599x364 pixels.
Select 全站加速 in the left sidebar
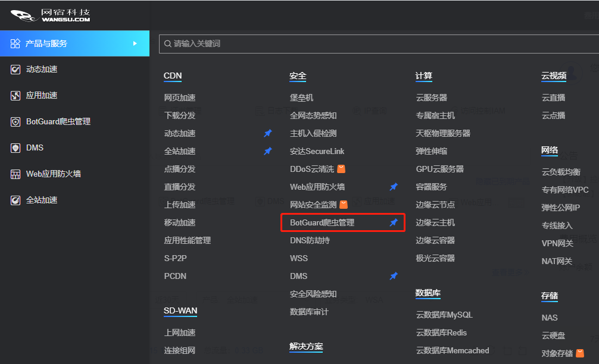pos(42,200)
